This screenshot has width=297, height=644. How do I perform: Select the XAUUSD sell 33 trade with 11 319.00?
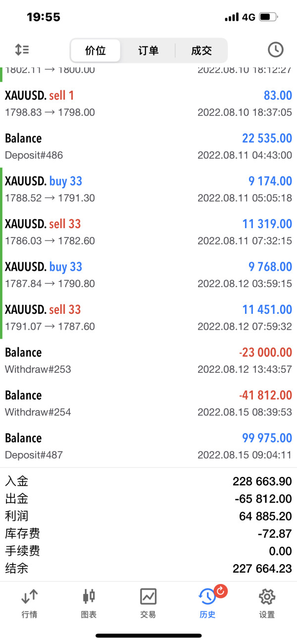click(148, 232)
